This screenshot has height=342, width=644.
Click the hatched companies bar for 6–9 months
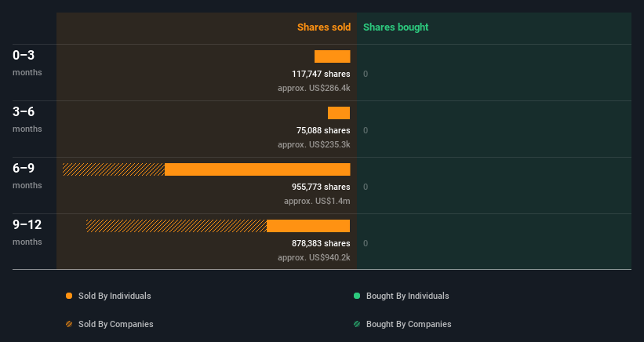click(114, 169)
